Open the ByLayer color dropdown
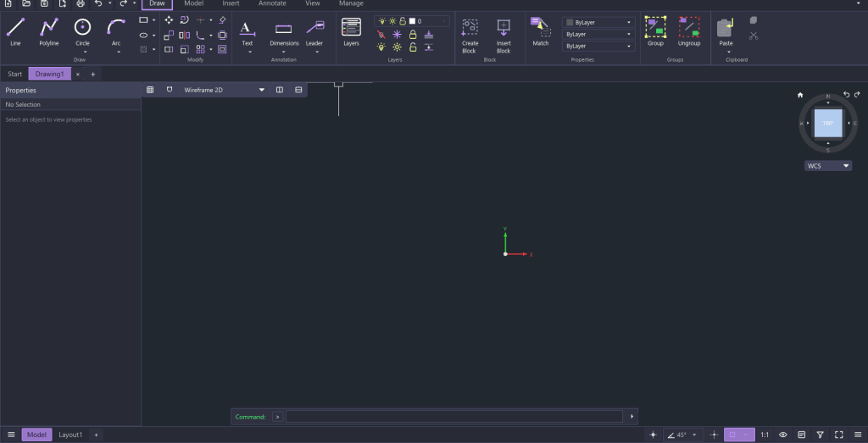Image resolution: width=868 pixels, height=443 pixels. pyautogui.click(x=598, y=22)
